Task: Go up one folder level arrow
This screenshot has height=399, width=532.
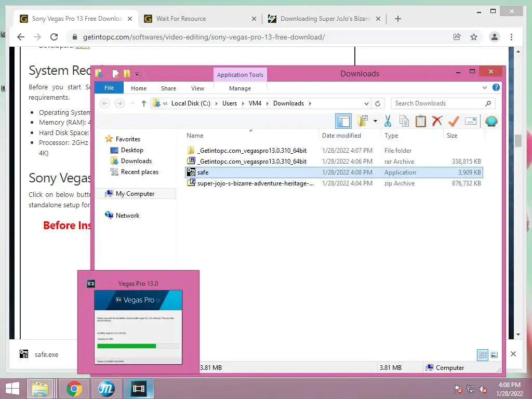Action: click(144, 103)
